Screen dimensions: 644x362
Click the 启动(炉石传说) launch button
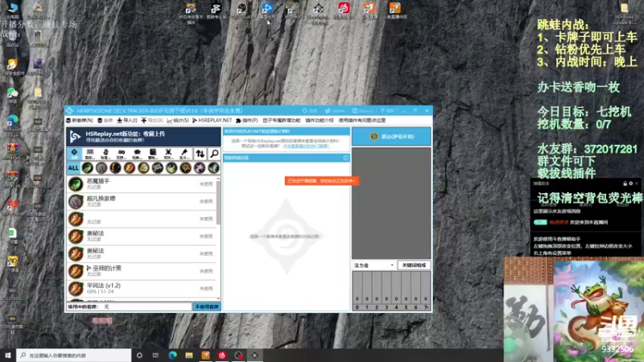391,137
